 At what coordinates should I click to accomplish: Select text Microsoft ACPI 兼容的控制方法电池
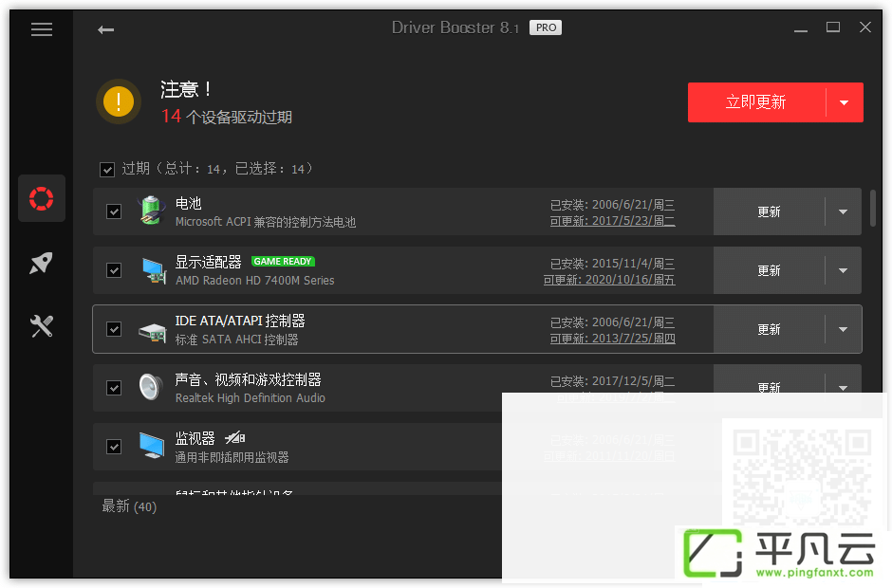pyautogui.click(x=266, y=222)
